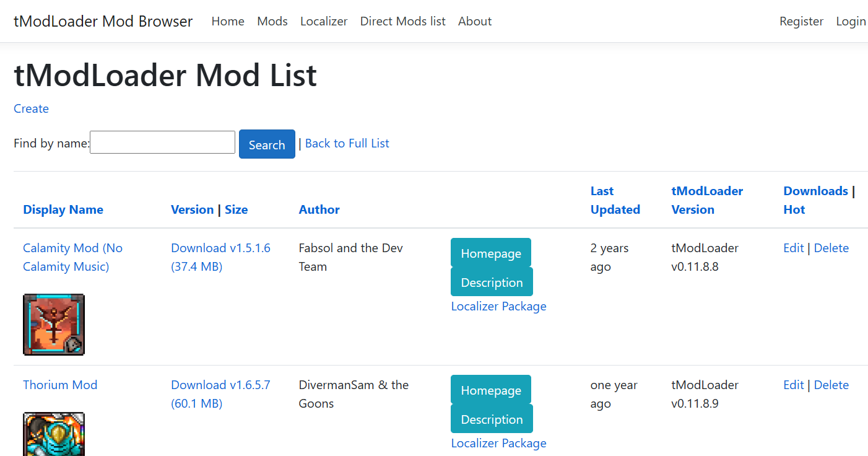Get the Localizer Package for Calamity Mod
Viewport: 868px width, 456px height.
point(498,306)
